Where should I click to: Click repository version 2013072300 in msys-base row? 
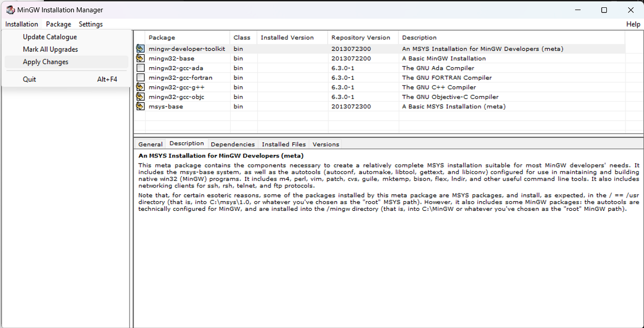pos(351,107)
